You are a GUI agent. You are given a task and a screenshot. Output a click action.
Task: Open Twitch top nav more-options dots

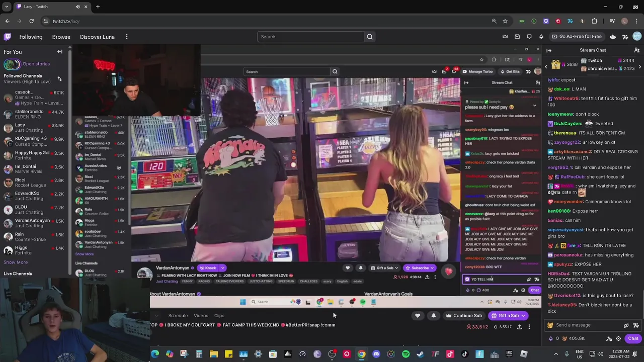[127, 37]
